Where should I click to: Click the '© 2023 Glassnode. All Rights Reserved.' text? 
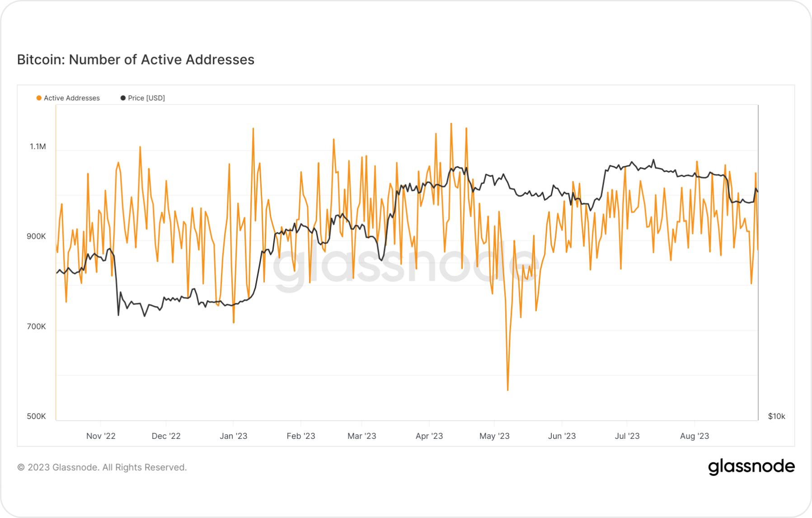102,467
